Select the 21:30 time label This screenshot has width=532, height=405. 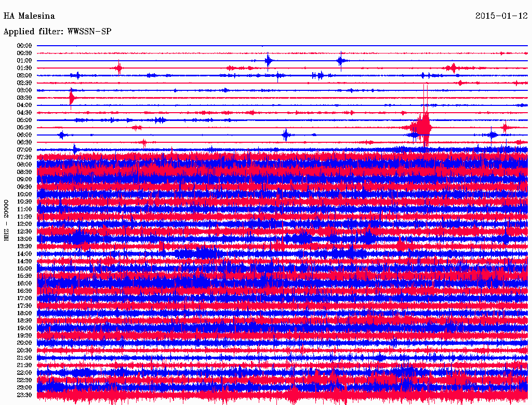pos(24,366)
